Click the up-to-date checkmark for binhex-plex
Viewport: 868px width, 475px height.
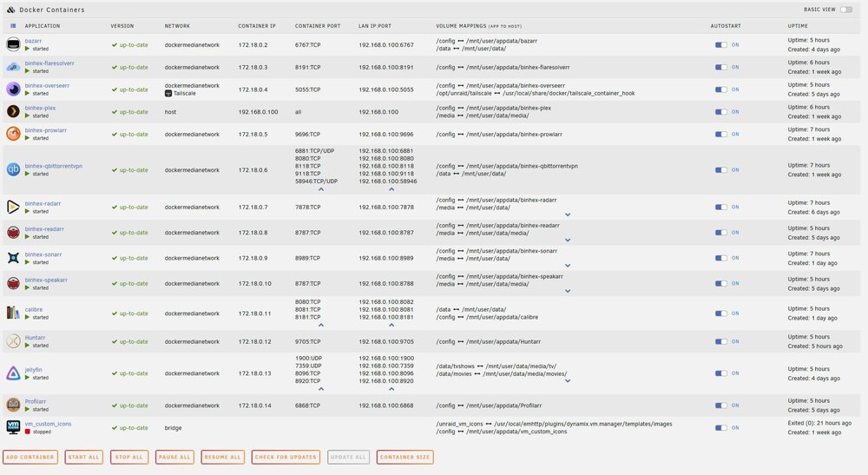click(x=114, y=112)
